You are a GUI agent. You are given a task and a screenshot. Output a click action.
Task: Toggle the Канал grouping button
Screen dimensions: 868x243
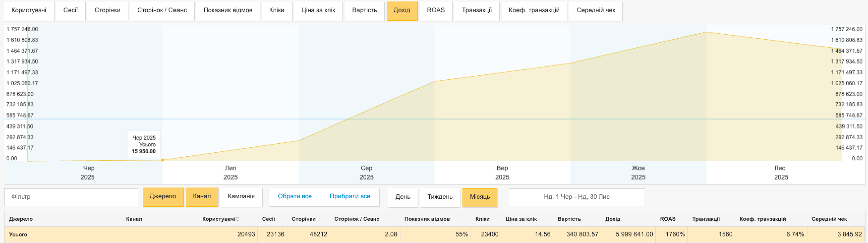pyautogui.click(x=202, y=197)
